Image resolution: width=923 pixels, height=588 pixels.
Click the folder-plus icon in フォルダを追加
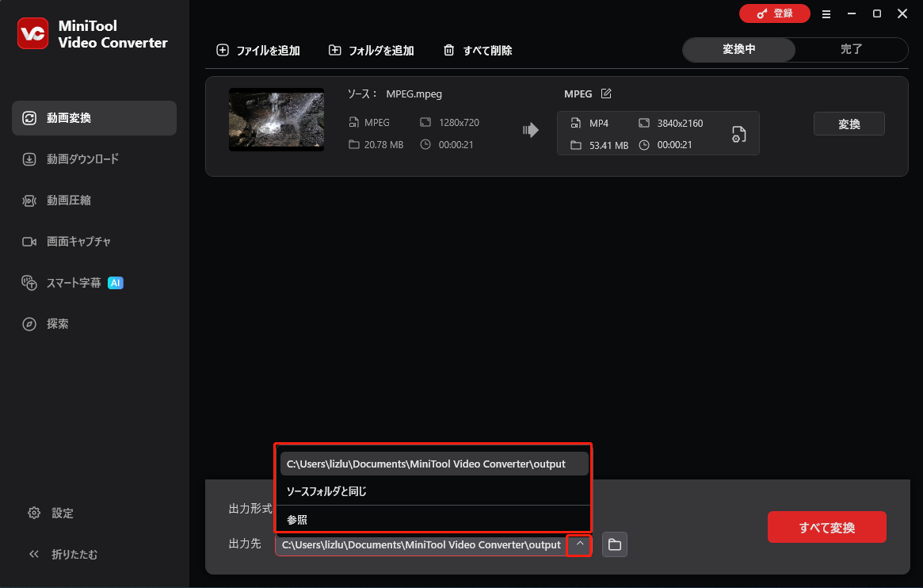pos(334,50)
